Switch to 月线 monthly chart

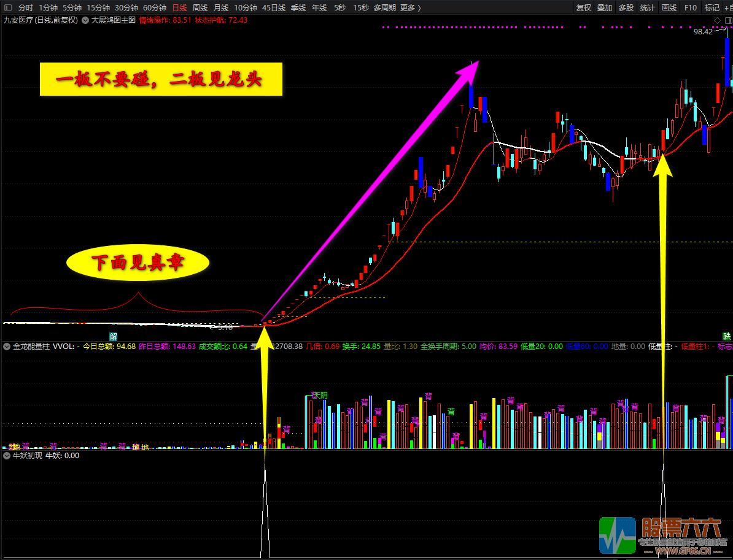coord(220,7)
